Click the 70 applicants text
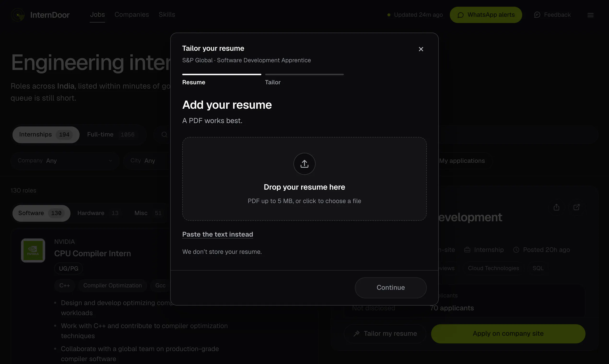The height and width of the screenshot is (364, 609). click(x=452, y=308)
